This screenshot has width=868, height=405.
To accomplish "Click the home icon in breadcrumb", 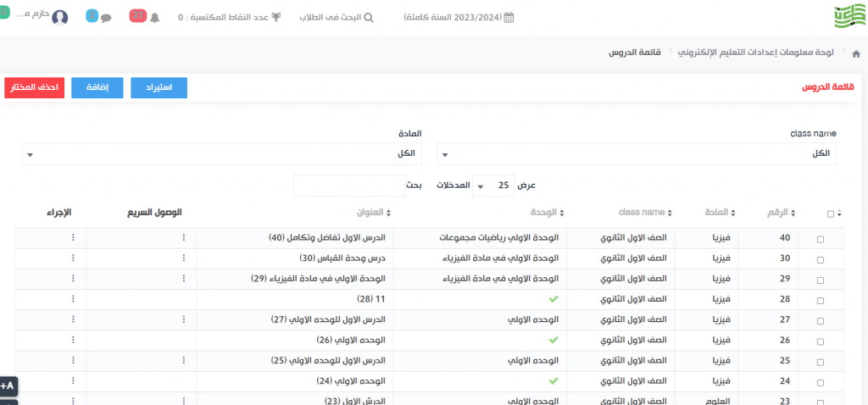I will 855,53.
